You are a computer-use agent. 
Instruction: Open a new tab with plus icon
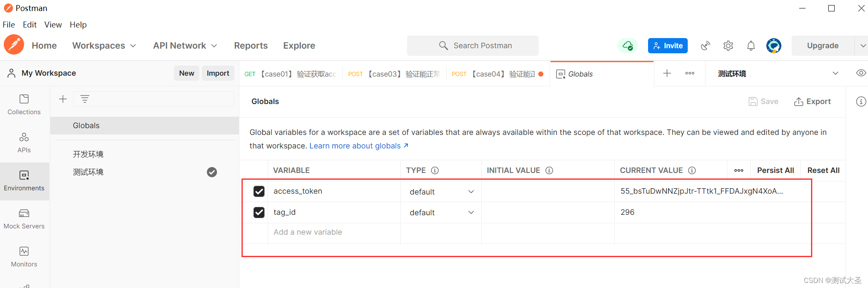667,73
